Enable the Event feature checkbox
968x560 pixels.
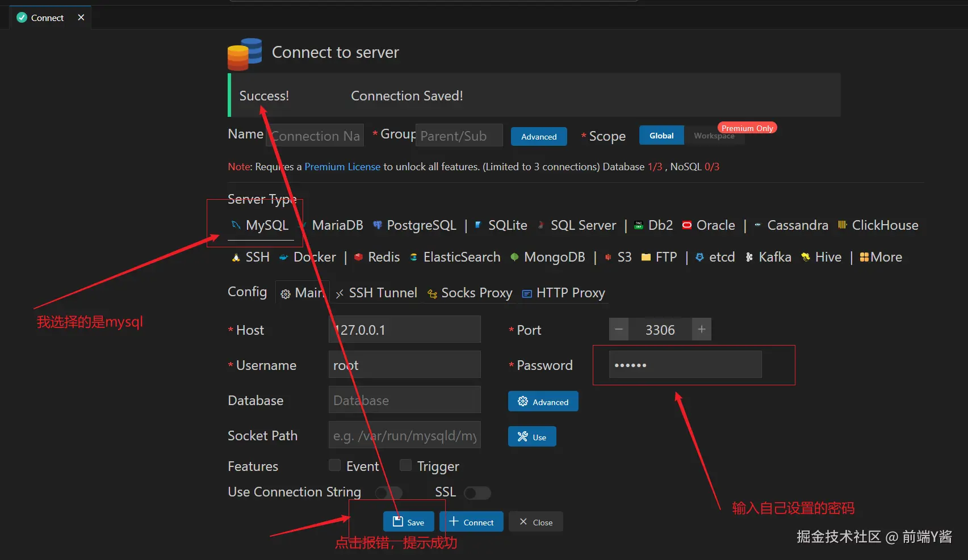tap(334, 465)
